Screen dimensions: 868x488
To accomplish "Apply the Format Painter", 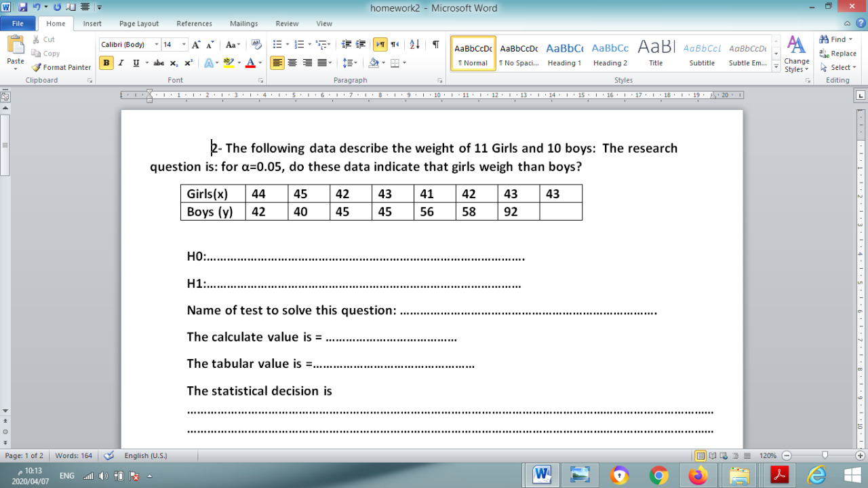I will pos(61,67).
